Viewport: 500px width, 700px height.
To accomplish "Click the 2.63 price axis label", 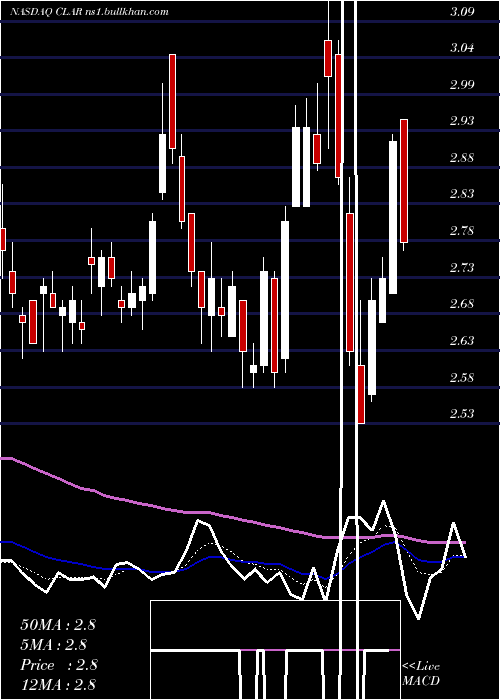I will coord(462,341).
